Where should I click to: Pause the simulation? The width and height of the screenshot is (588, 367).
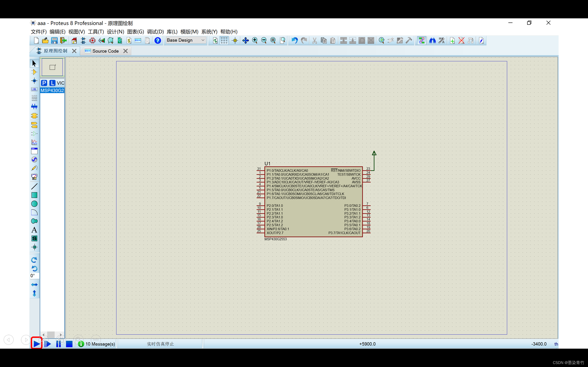(59, 344)
